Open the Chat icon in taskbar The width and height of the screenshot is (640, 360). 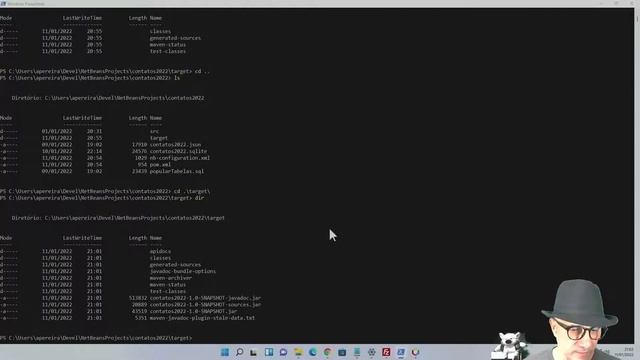[283, 352]
